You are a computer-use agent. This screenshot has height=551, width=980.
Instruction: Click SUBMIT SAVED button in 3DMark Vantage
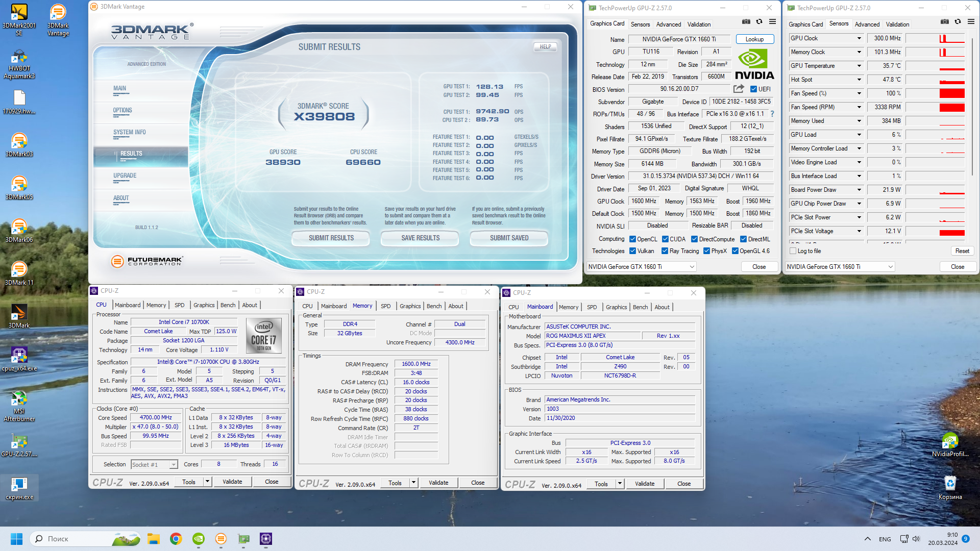(x=509, y=238)
